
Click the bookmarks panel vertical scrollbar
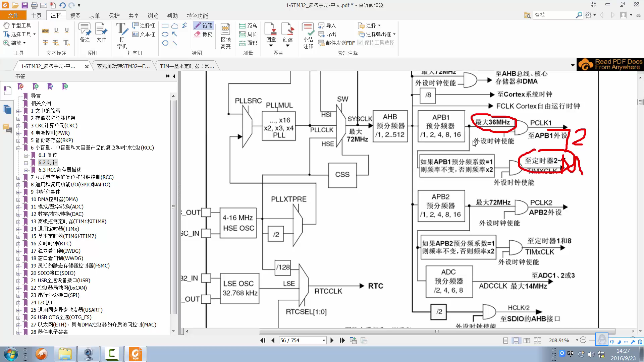click(173, 207)
